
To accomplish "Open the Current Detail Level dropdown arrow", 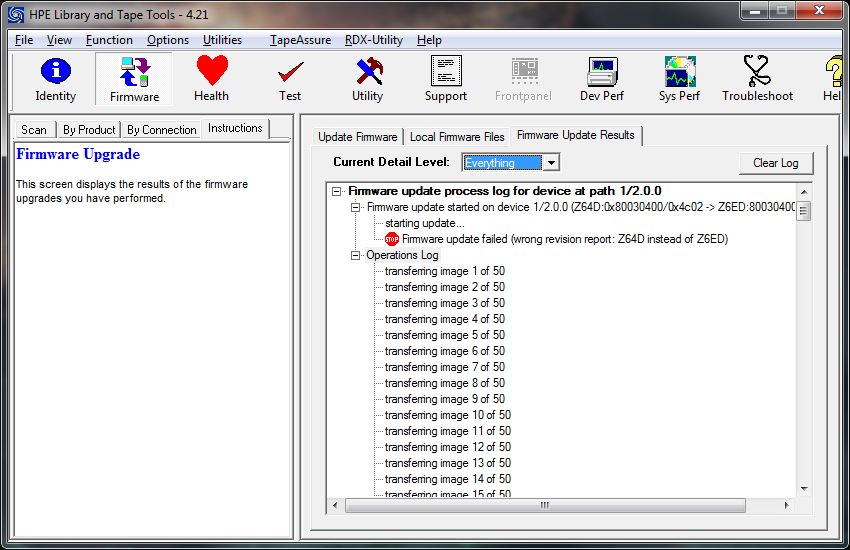I will (x=551, y=163).
